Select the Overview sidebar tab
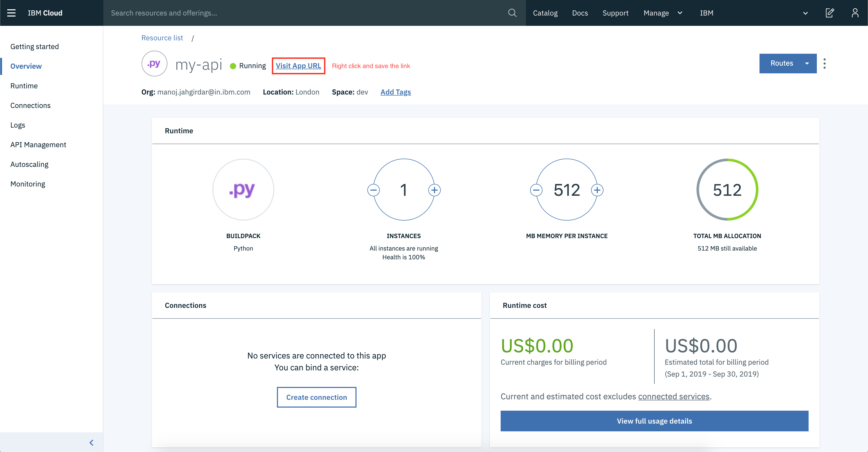This screenshot has height=452, width=868. (x=26, y=66)
